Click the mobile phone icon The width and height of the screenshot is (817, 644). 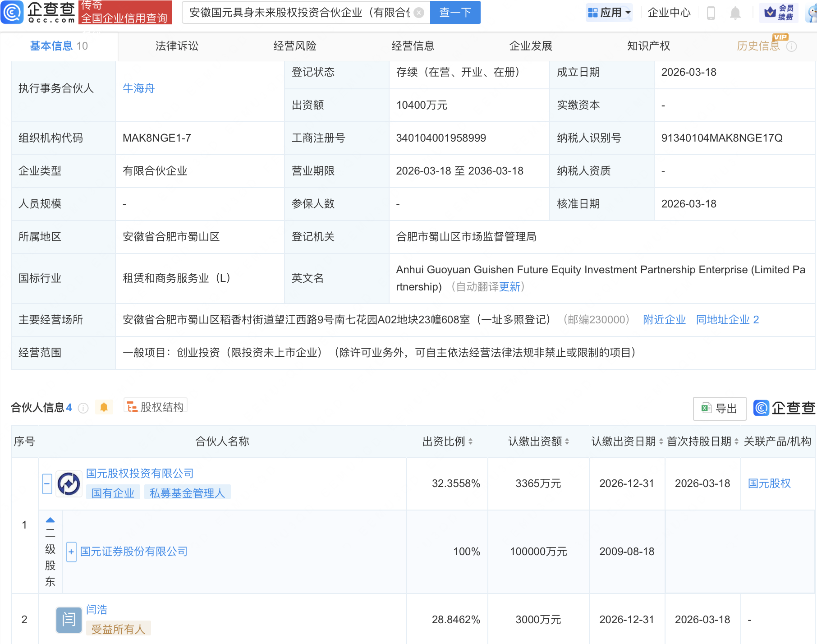pyautogui.click(x=711, y=13)
